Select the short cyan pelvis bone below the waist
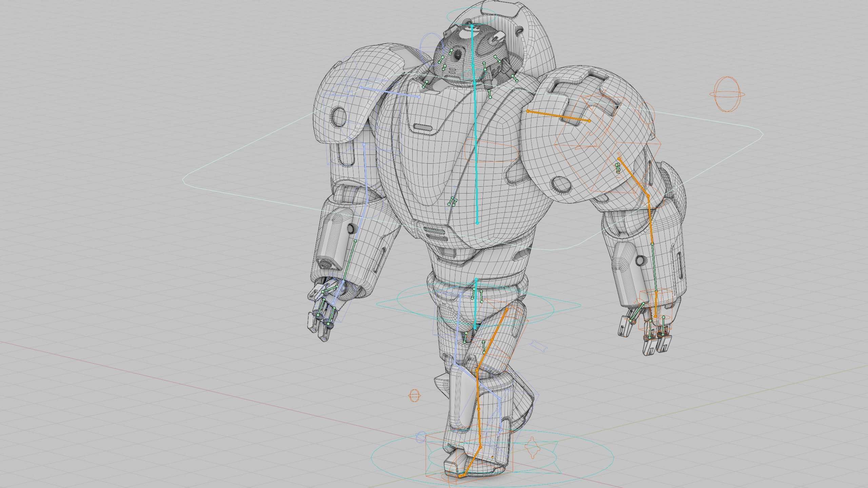The height and width of the screenshot is (488, 868). (476, 304)
